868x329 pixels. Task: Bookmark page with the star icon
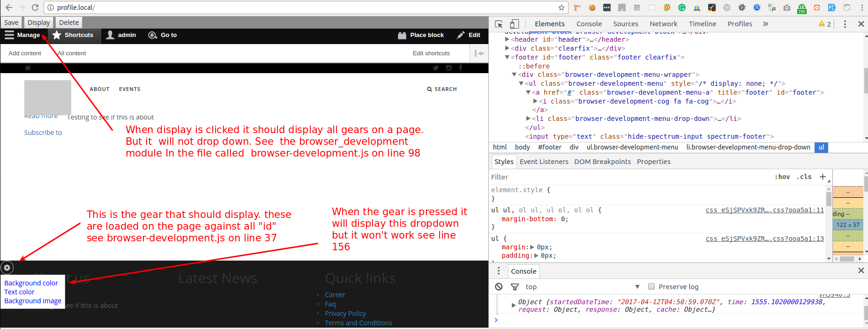pos(561,7)
